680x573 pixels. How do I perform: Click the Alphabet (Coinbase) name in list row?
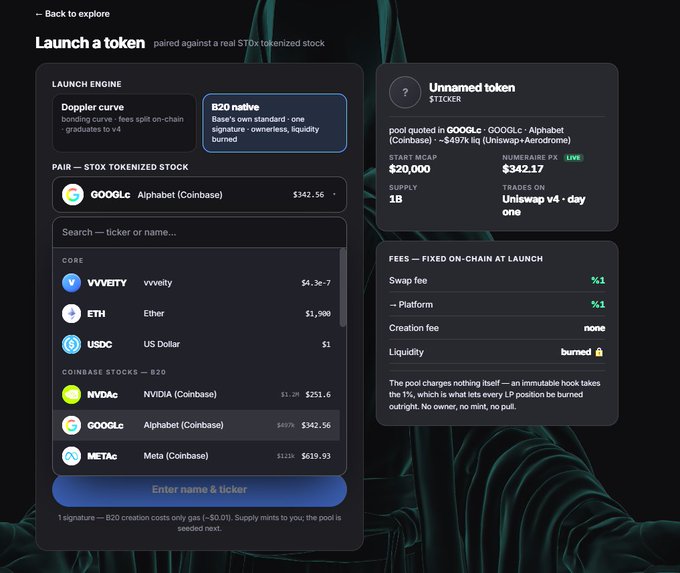point(183,426)
